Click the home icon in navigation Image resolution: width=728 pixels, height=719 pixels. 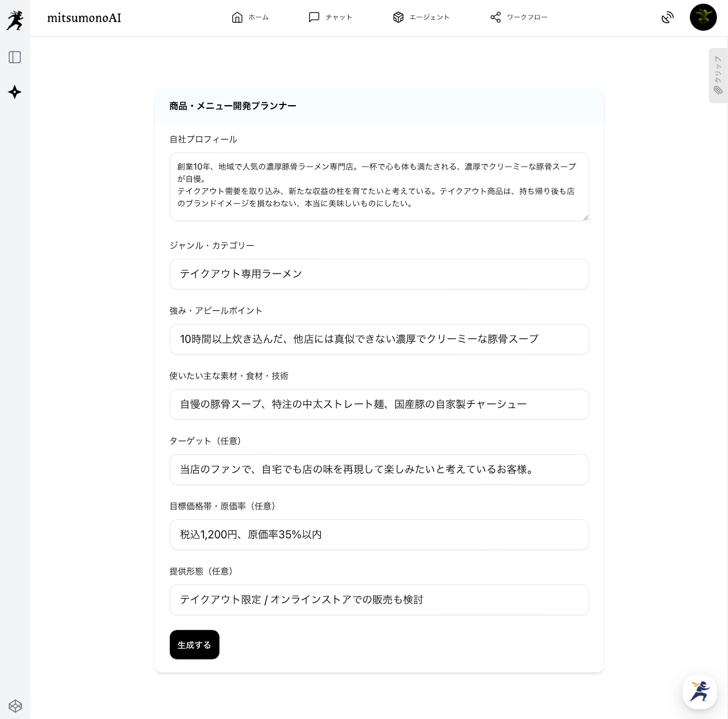[237, 17]
